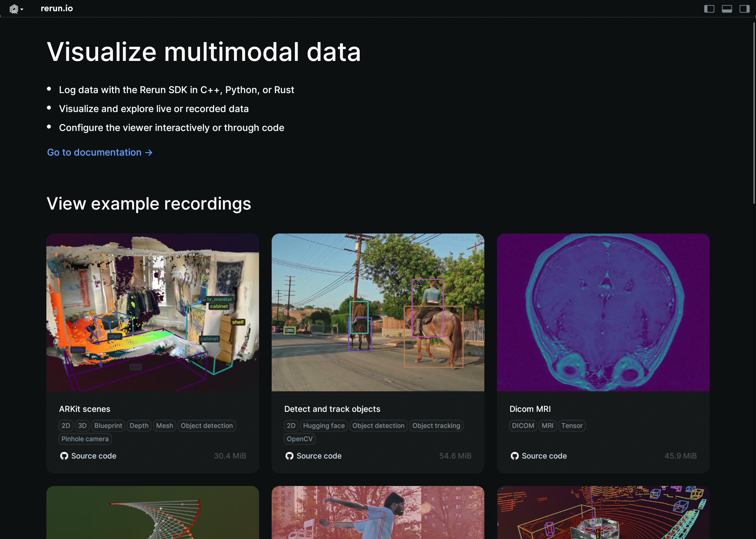Click Object detection tag on ARKit scenes
The image size is (756, 539).
(207, 425)
